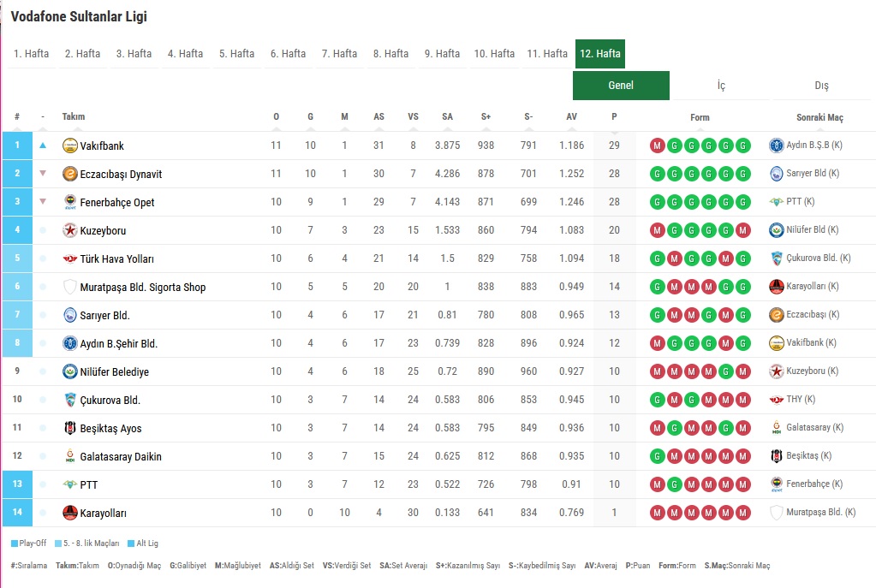Image resolution: width=876 pixels, height=588 pixels.
Task: Click the Form column header
Action: 700,117
